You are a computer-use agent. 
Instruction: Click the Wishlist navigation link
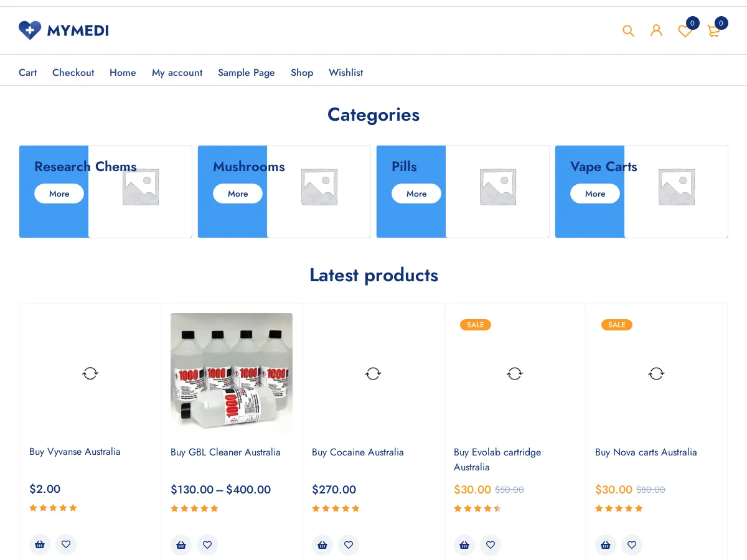(345, 73)
